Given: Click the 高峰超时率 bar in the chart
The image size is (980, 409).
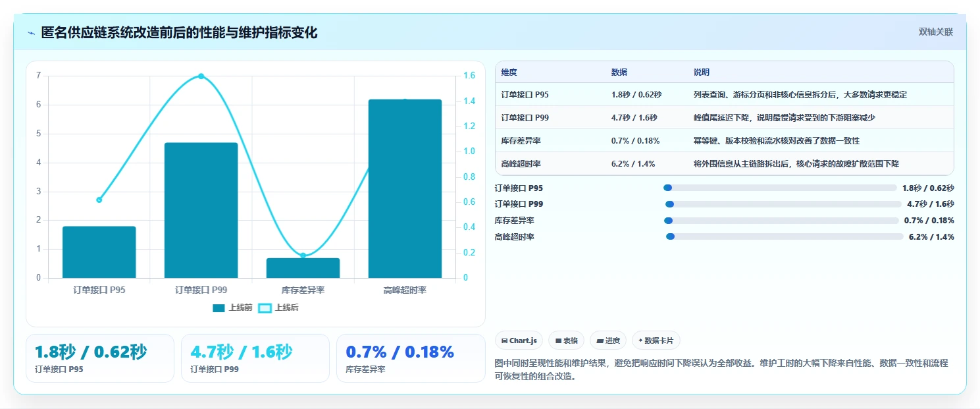Looking at the screenshot, I should (x=405, y=189).
